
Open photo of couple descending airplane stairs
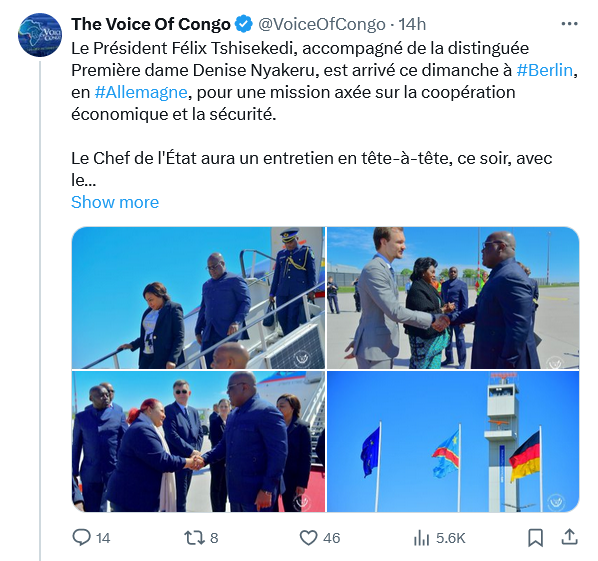click(x=198, y=298)
